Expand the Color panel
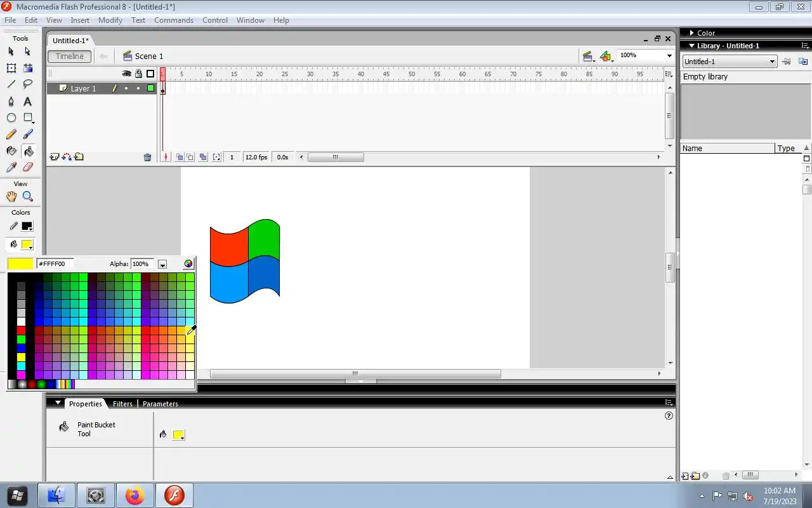 691,33
